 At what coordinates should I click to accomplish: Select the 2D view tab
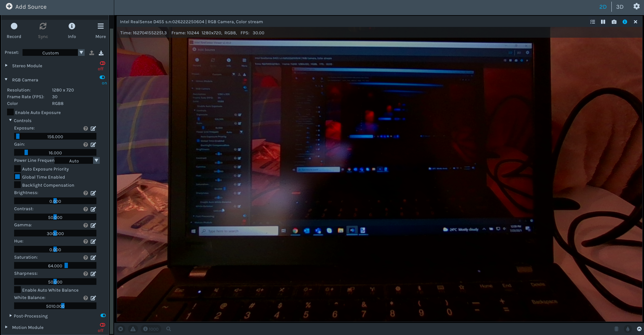coord(603,7)
